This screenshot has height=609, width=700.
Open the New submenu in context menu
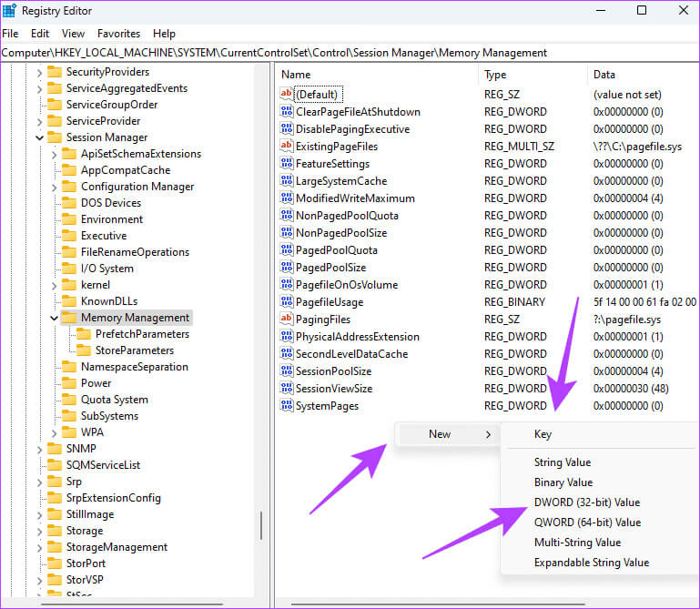[x=448, y=434]
